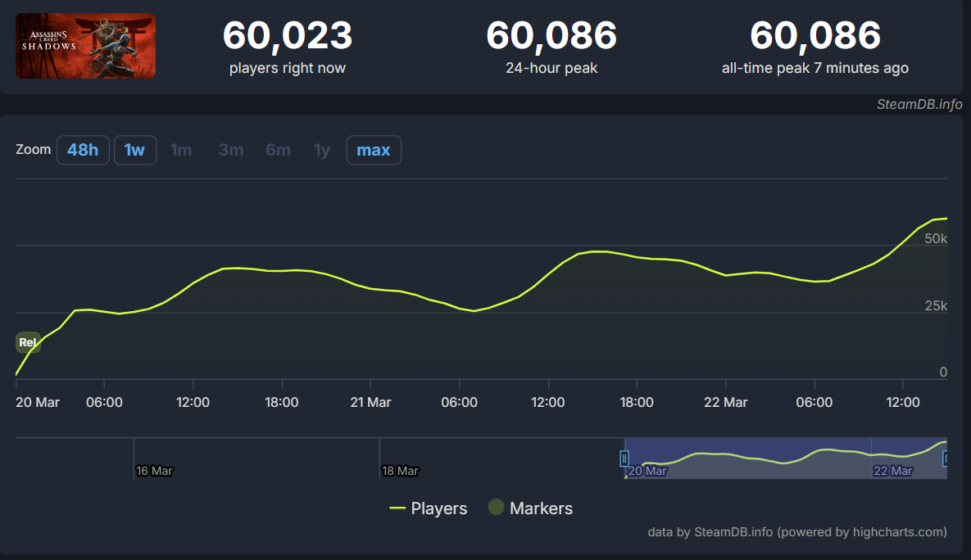Choose the 1y zoom option
Viewport: 971px width, 560px height.
322,150
